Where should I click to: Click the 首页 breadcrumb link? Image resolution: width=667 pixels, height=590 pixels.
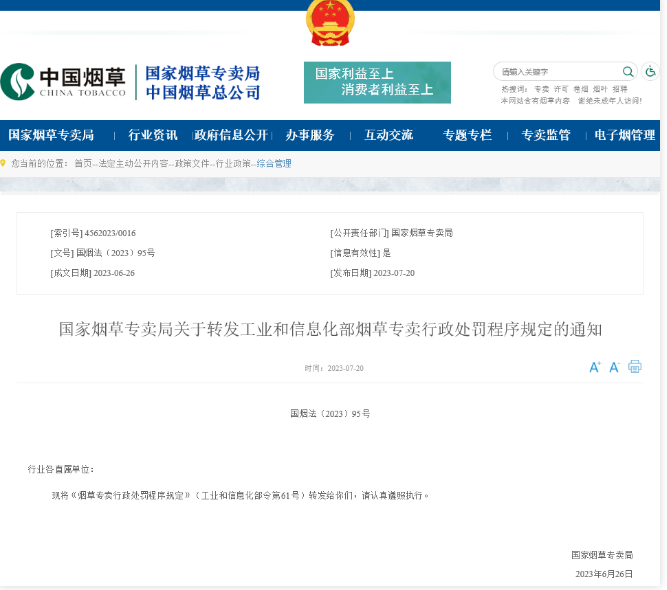[83, 163]
